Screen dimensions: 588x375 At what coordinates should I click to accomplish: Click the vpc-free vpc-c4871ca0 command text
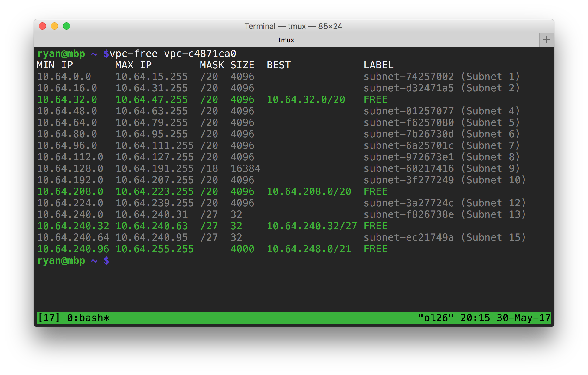173,54
